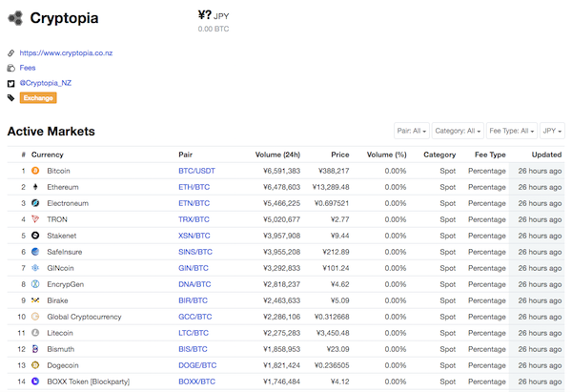Click the Twitter icon beside @Cryptopia_NZ
This screenshot has height=392, width=572.
[10, 83]
